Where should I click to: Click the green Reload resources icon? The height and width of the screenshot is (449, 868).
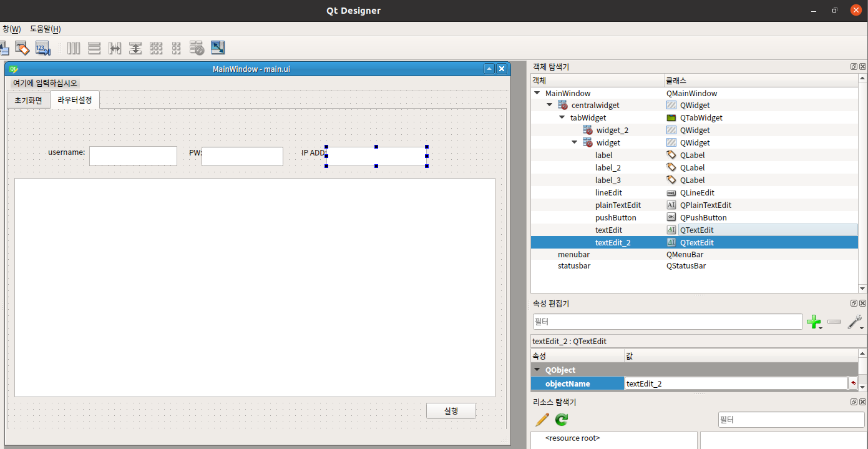(562, 420)
